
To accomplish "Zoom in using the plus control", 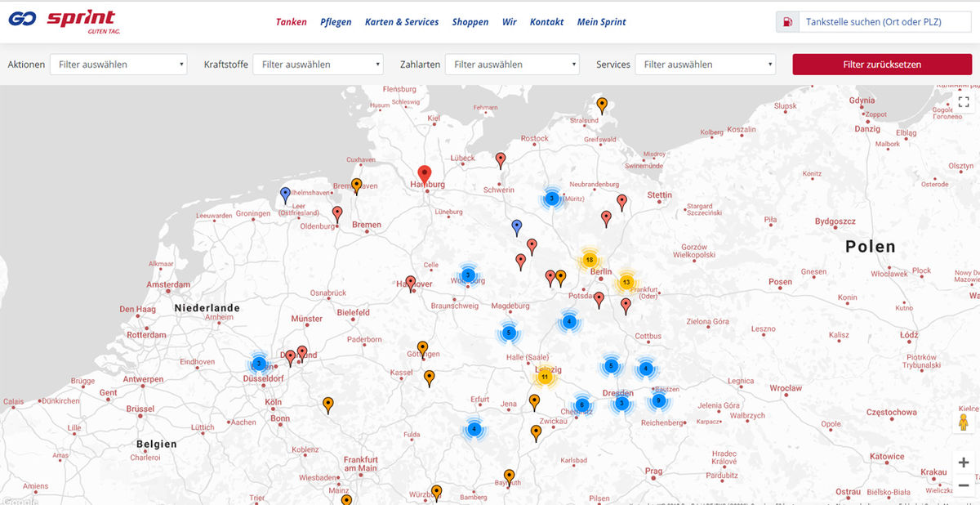I will pyautogui.click(x=964, y=461).
